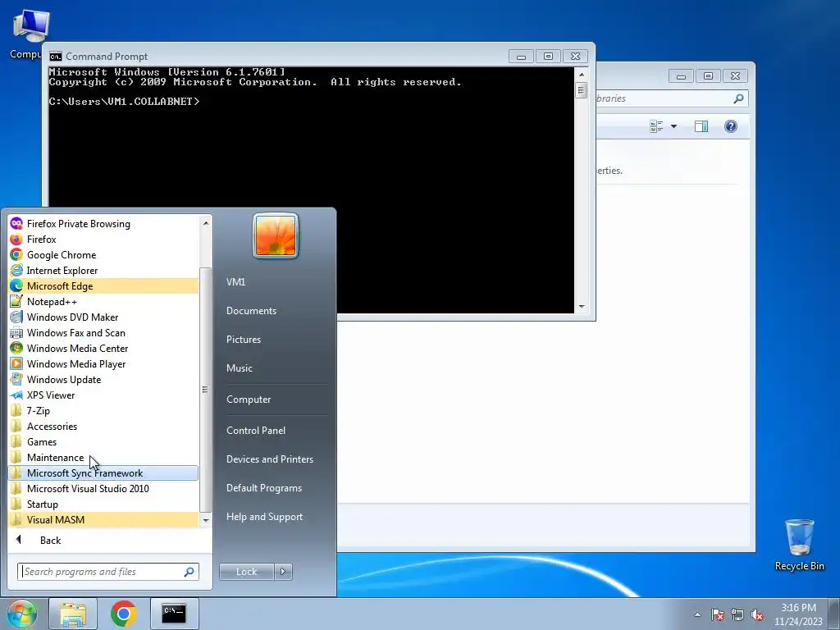Toggle preview pane in Libraries window
This screenshot has width=840, height=630.
701,126
